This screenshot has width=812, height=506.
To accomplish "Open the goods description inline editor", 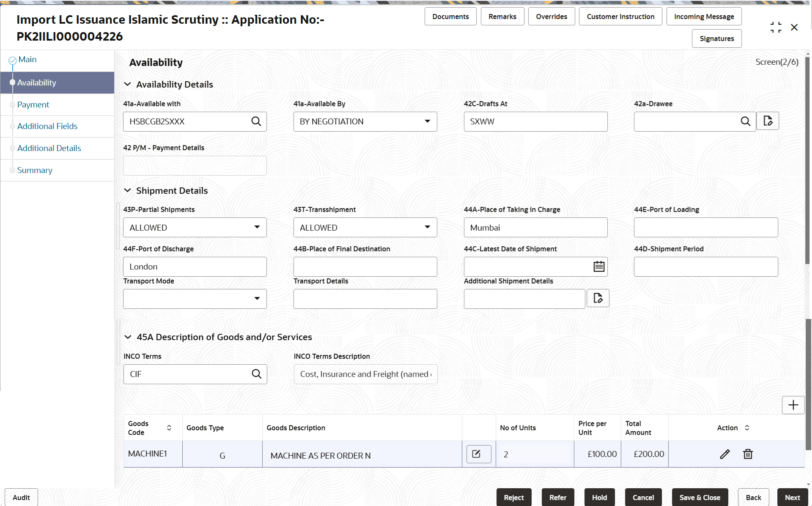I will (477, 454).
